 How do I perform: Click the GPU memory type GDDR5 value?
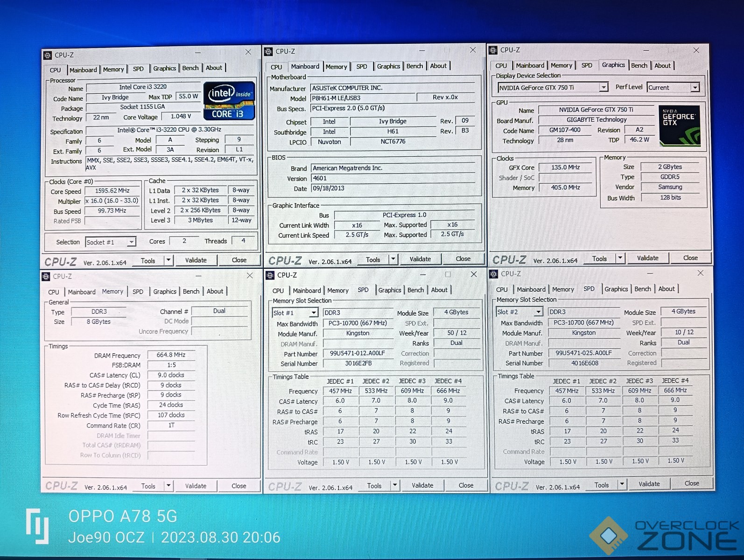(670, 177)
